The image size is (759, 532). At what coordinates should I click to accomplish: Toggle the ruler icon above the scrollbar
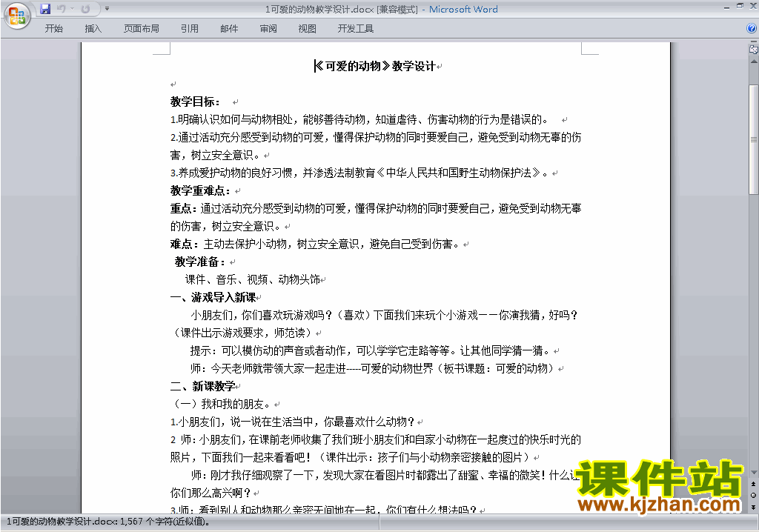[x=753, y=50]
